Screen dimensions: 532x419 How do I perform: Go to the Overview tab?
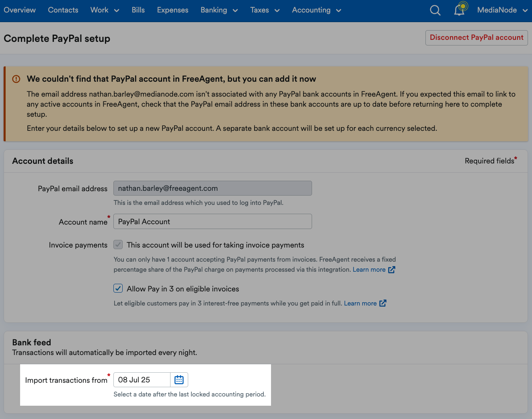[x=20, y=10]
